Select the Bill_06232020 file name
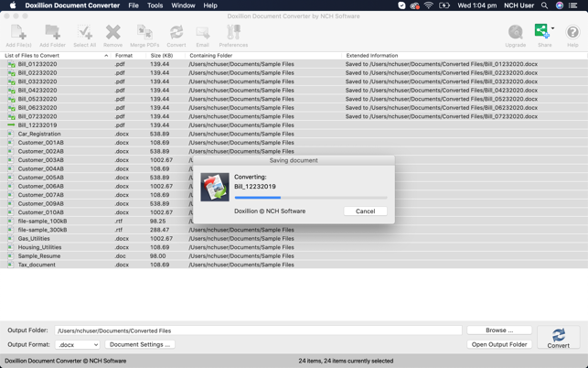Image resolution: width=588 pixels, height=368 pixels. [37, 108]
